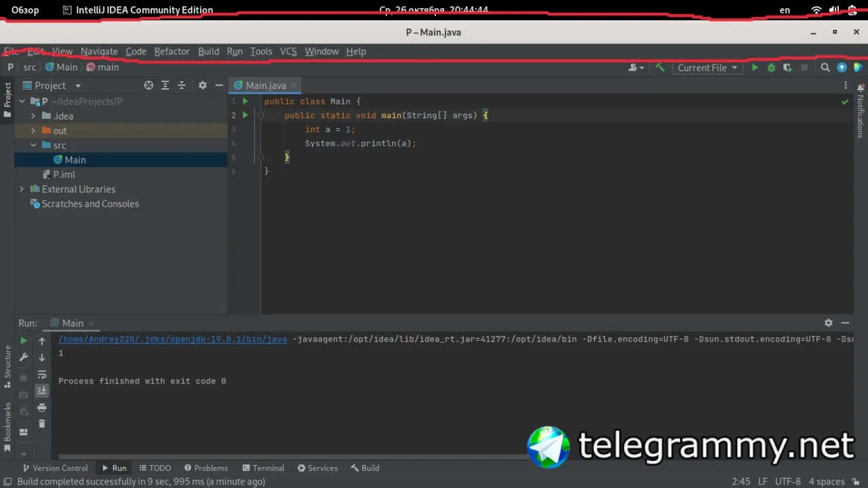Screen dimensions: 868x488
Task: Expand all items in Project panel
Action: point(165,86)
